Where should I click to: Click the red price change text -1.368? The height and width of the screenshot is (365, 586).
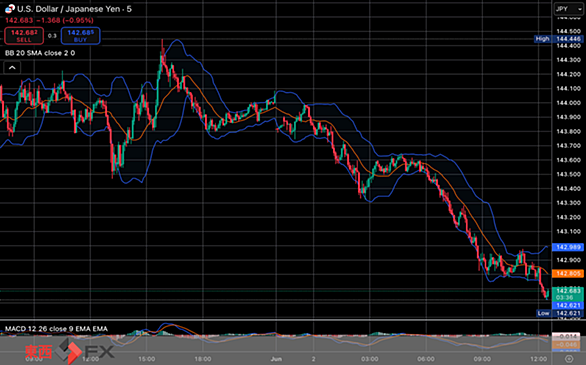click(x=49, y=21)
